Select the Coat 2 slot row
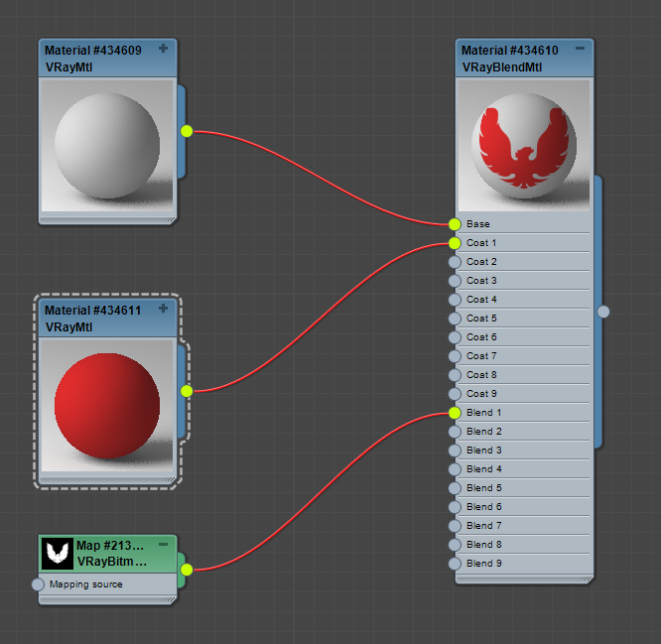 click(x=524, y=262)
